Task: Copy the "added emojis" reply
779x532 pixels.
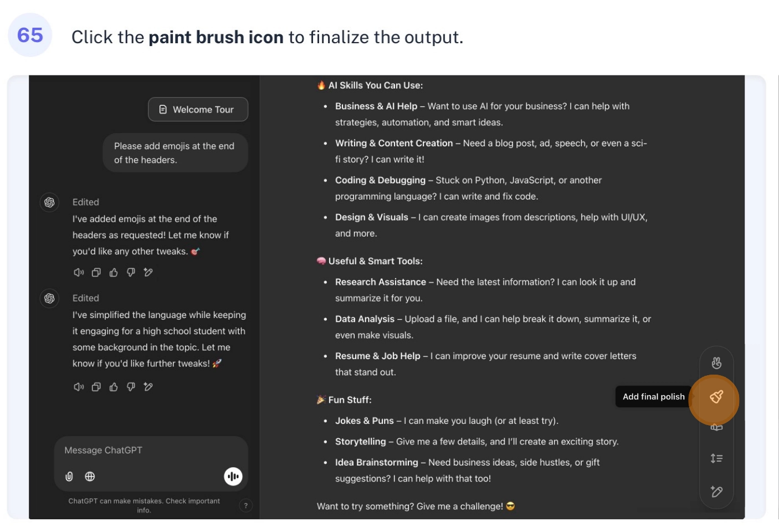Action: (96, 272)
